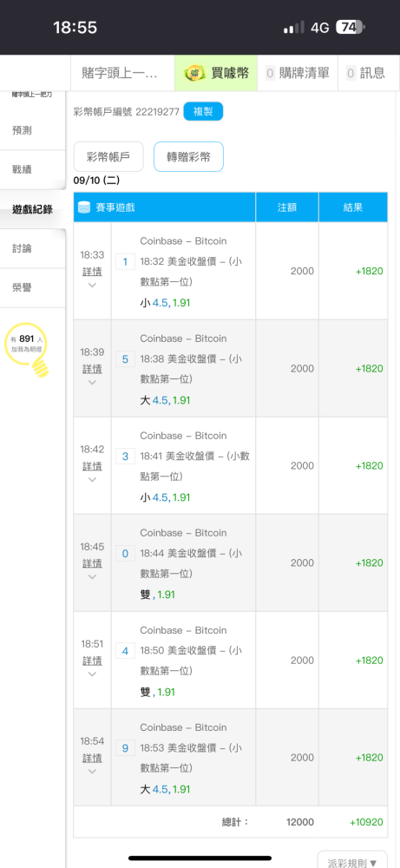Screen dimensions: 400x868
Task: Click the result number 3 box
Action: pyautogui.click(x=125, y=457)
